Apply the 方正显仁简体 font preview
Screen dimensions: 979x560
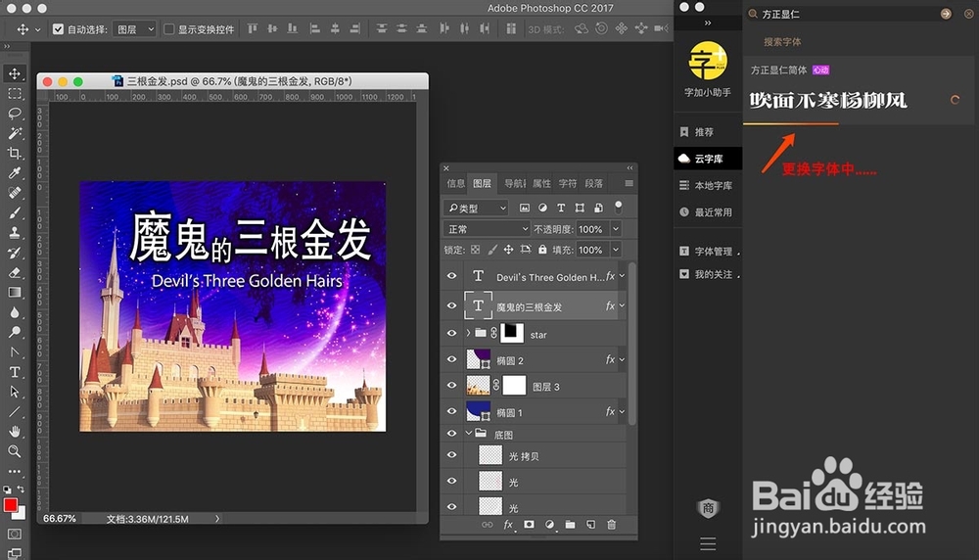[828, 101]
